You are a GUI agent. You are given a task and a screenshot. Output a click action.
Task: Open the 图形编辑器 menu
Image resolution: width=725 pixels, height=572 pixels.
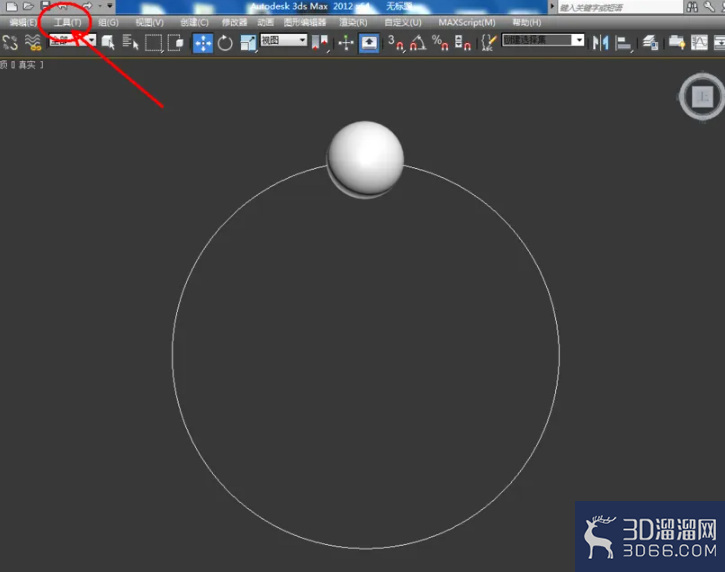click(305, 22)
